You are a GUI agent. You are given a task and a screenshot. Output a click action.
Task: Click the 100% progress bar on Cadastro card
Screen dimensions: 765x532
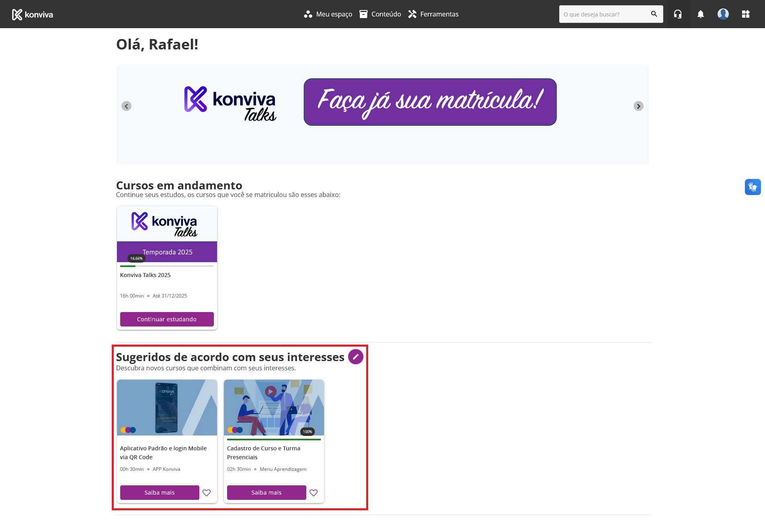pyautogui.click(x=274, y=440)
